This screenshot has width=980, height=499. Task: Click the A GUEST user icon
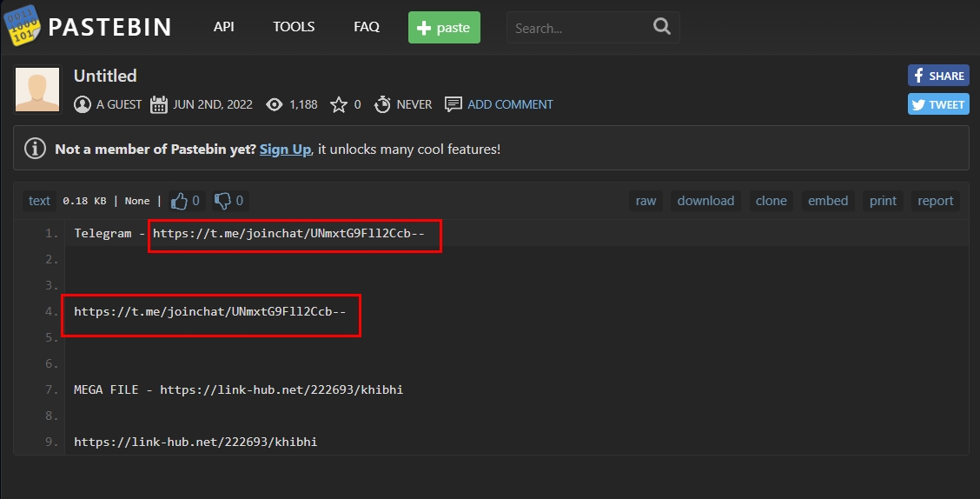[83, 104]
